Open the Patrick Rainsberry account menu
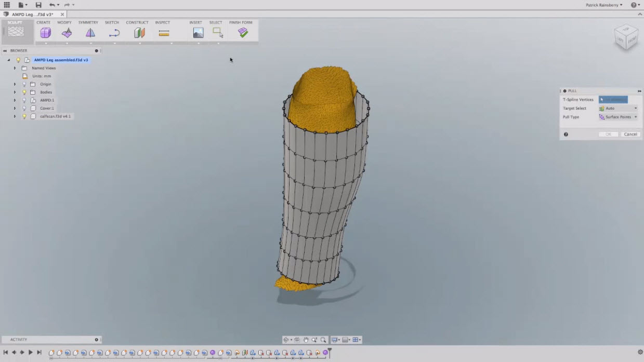This screenshot has height=362, width=644. pos(603,5)
